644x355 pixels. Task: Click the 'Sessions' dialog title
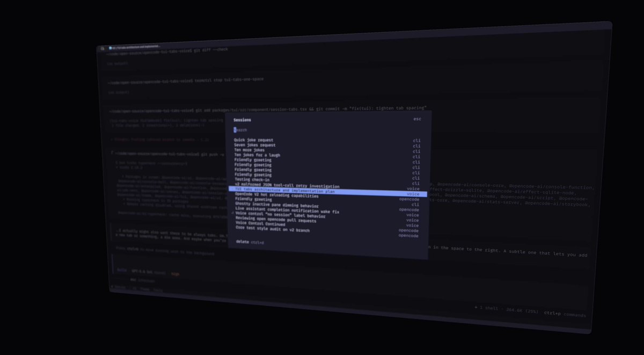coord(242,120)
